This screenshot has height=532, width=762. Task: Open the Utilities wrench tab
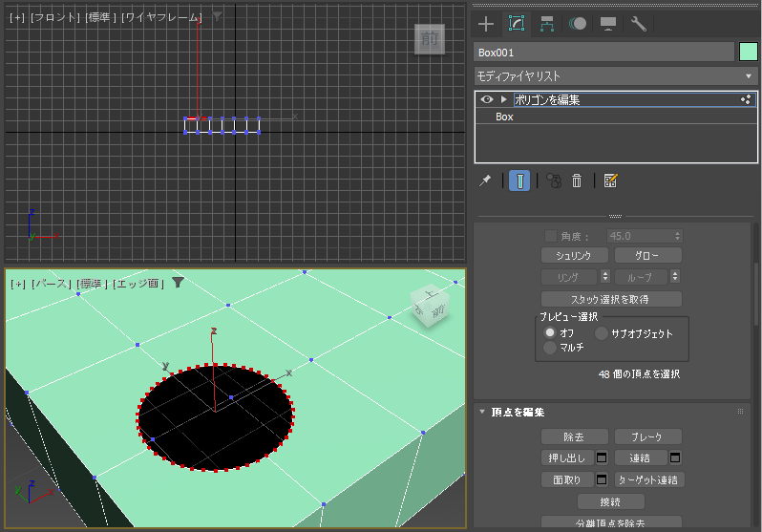click(x=638, y=24)
